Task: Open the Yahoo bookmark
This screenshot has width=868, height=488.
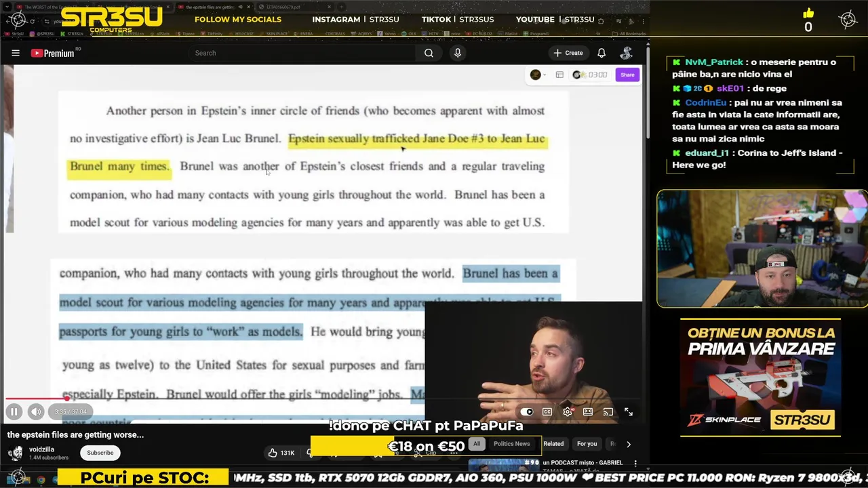Action: click(x=387, y=34)
